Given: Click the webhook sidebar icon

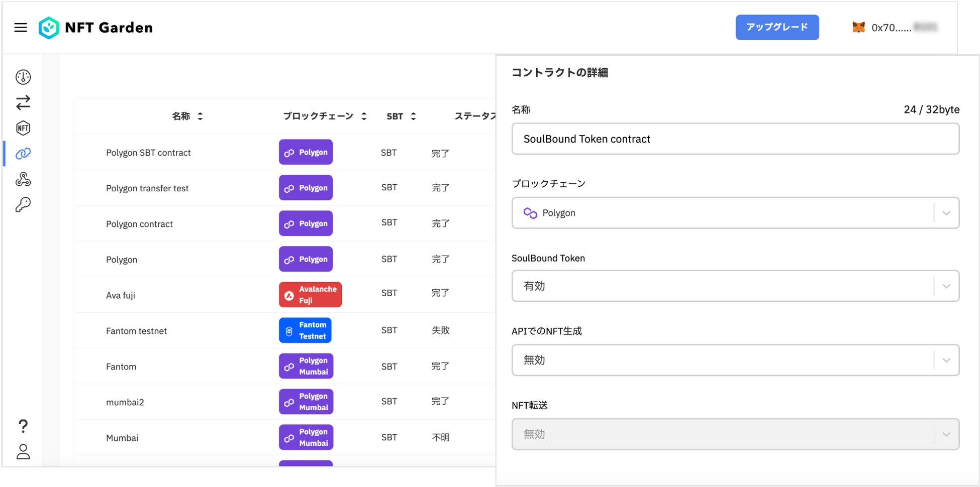Looking at the screenshot, I should (23, 179).
